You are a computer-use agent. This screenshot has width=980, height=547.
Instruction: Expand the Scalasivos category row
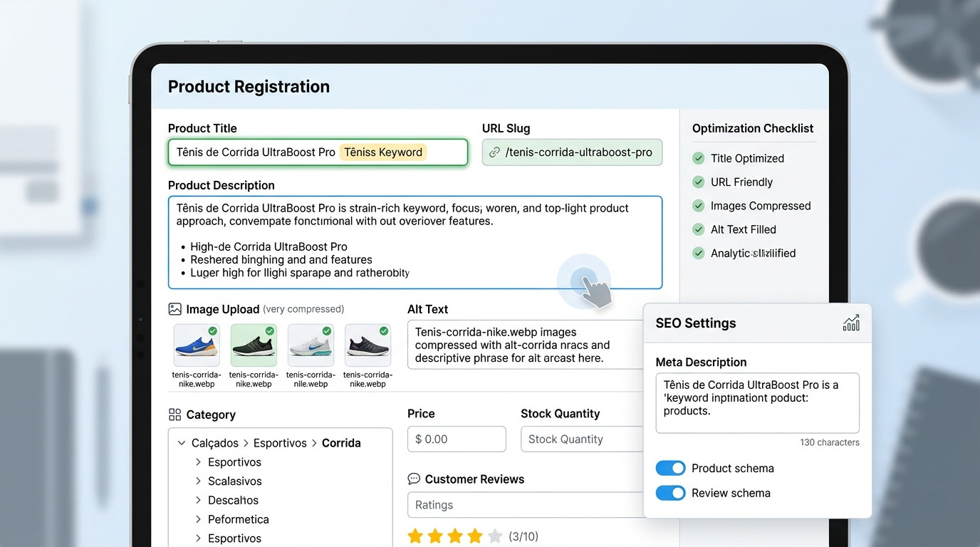(198, 481)
